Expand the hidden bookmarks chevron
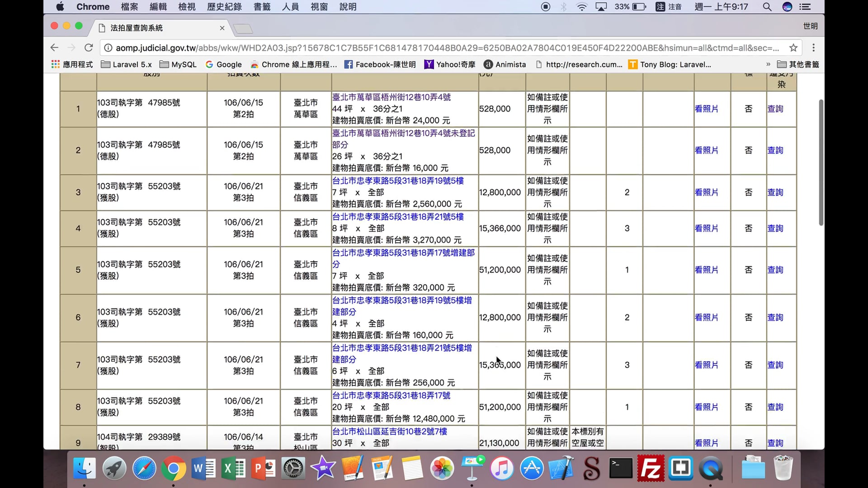 (x=768, y=65)
